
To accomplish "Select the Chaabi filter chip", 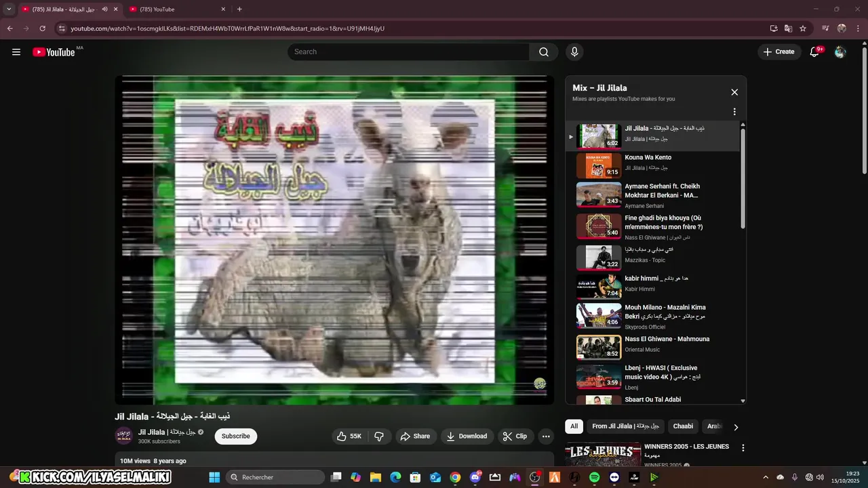I will (683, 426).
